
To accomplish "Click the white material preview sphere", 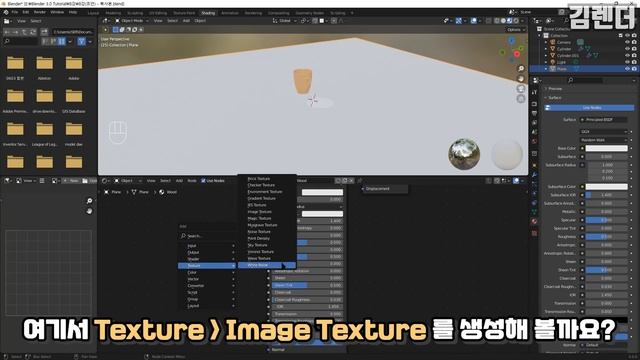I will click(x=507, y=155).
